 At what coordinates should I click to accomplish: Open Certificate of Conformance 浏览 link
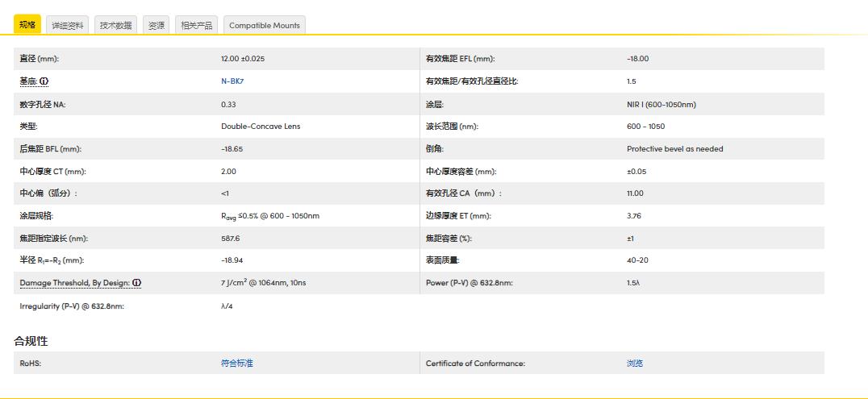coord(635,364)
